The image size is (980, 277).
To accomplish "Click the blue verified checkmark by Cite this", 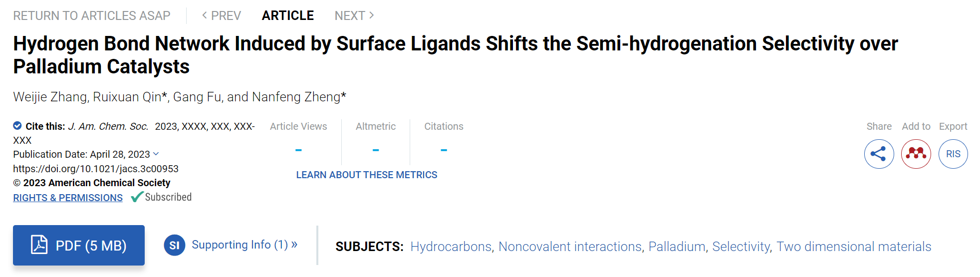I will (17, 126).
